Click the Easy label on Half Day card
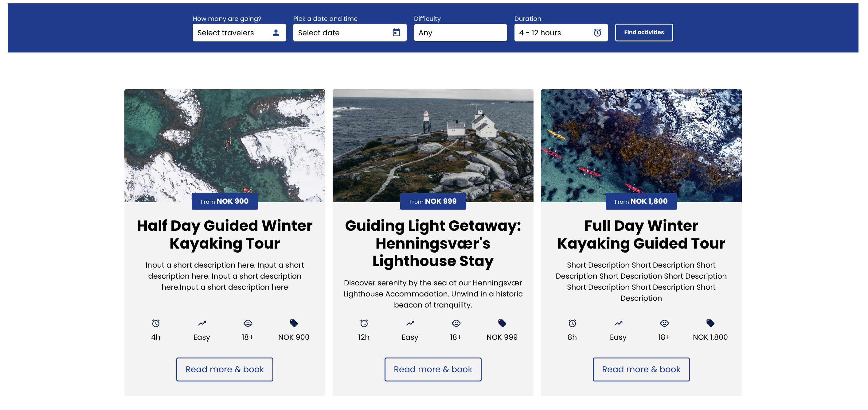Image resolution: width=868 pixels, height=410 pixels. coord(202,337)
